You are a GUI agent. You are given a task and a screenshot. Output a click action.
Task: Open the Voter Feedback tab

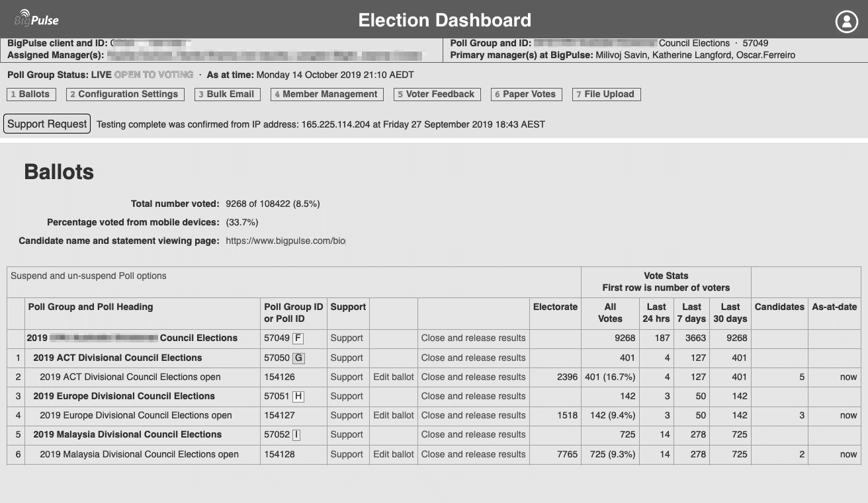coord(437,95)
